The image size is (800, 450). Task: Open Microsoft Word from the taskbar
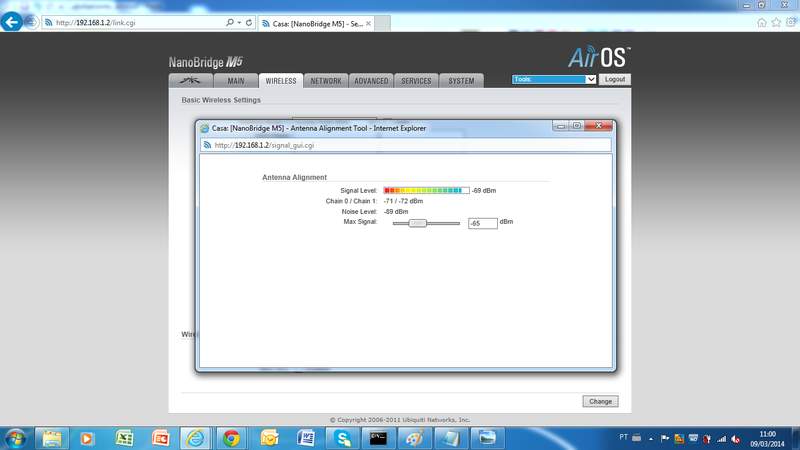306,438
